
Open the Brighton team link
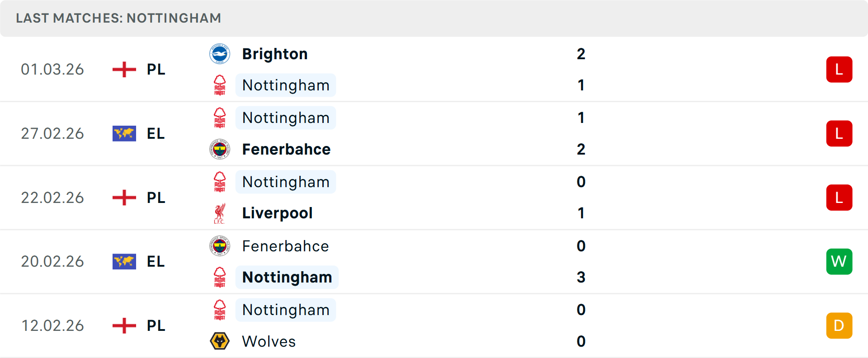pos(275,54)
